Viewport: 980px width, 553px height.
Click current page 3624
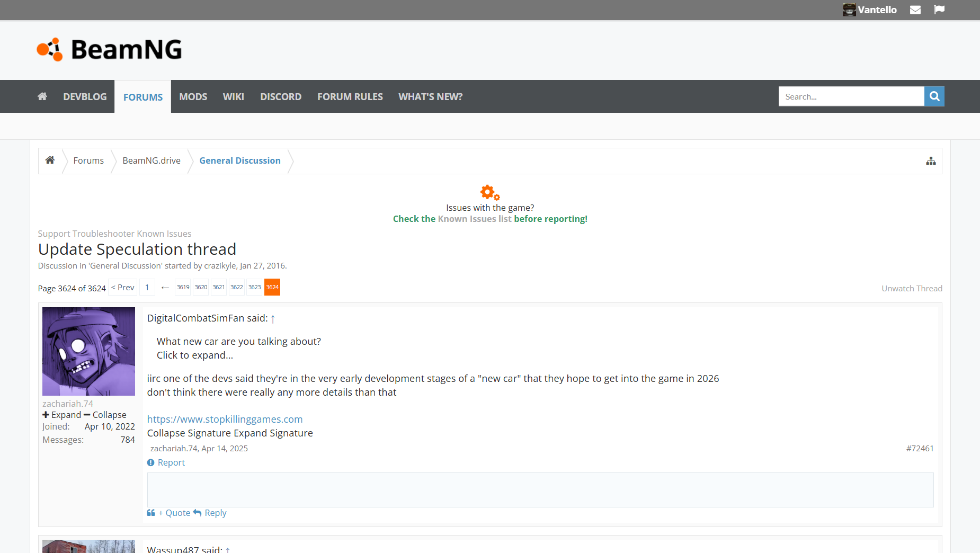272,287
